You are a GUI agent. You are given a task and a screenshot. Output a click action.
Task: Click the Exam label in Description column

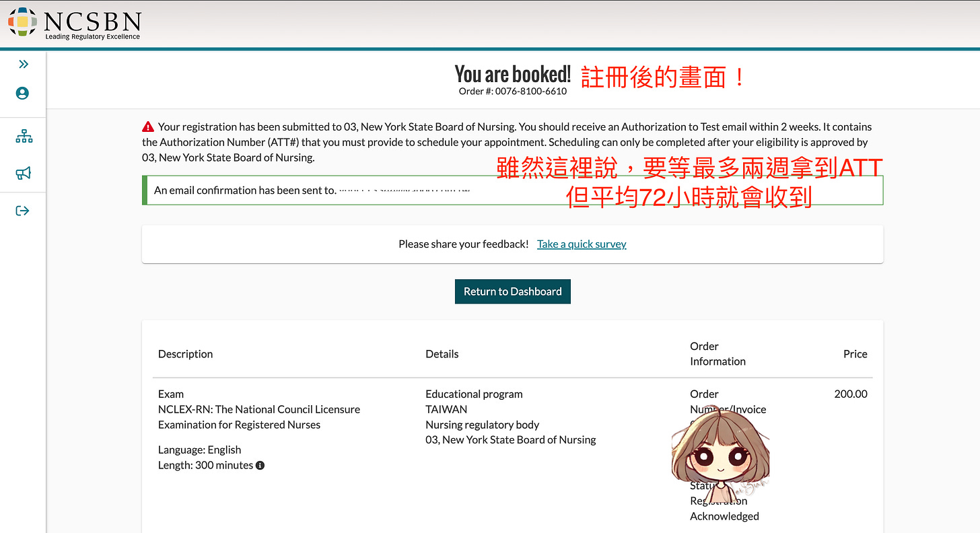click(171, 394)
